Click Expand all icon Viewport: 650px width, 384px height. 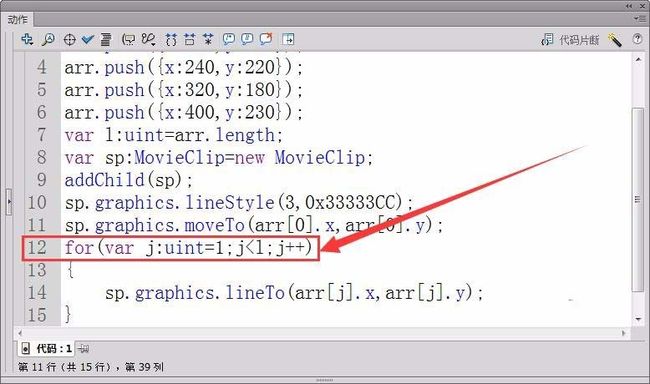pyautogui.click(x=208, y=39)
